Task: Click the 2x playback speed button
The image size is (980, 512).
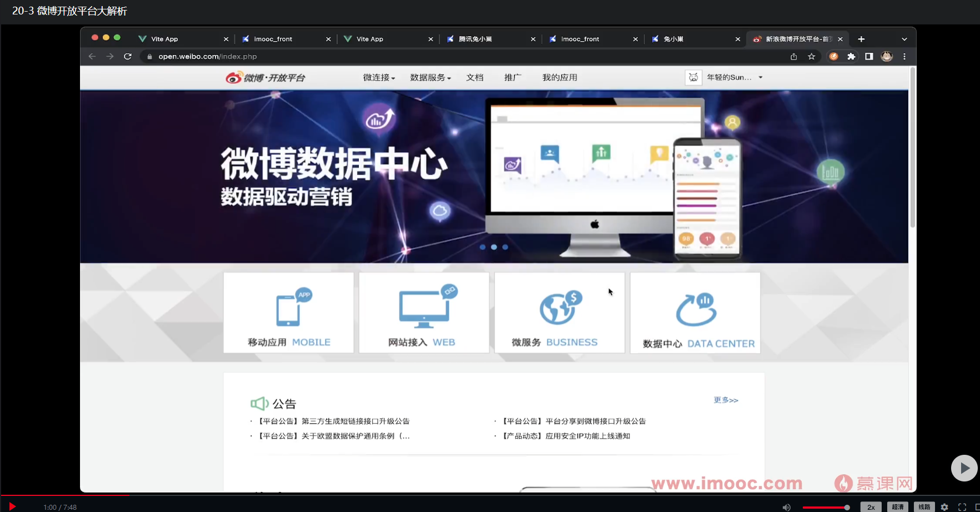Action: pos(871,506)
